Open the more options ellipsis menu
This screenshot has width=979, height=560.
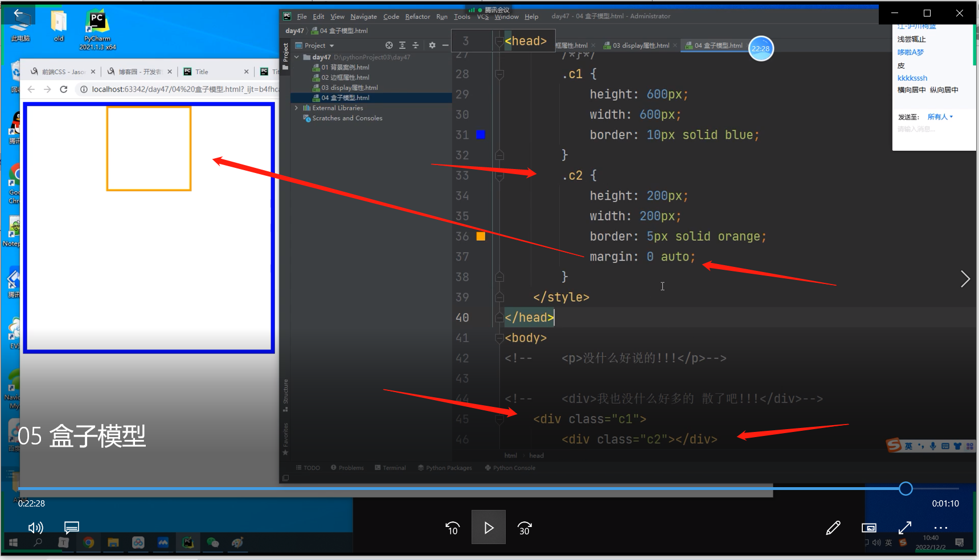(x=940, y=528)
